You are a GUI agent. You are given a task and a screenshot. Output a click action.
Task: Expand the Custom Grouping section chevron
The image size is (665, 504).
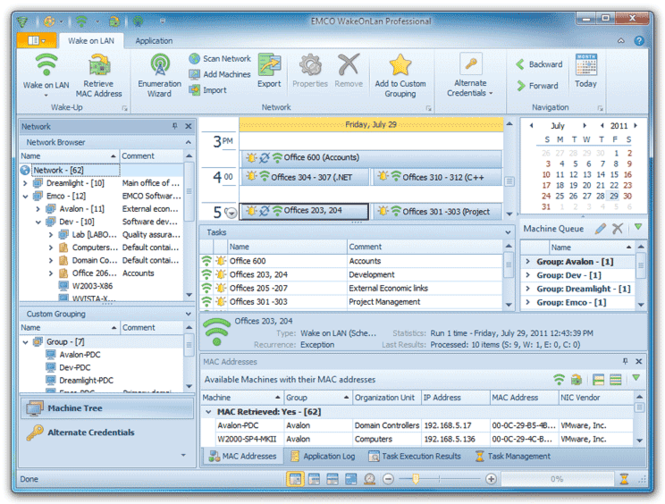click(188, 314)
